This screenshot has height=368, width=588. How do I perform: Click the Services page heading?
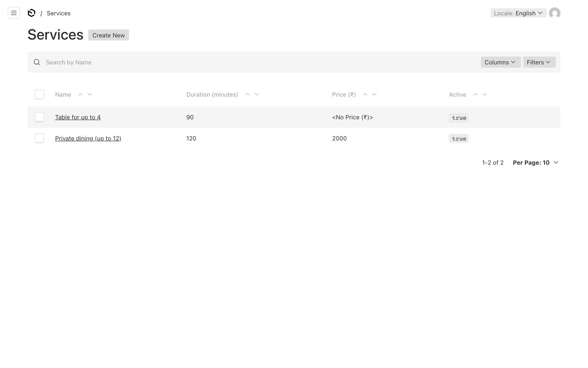(55, 35)
